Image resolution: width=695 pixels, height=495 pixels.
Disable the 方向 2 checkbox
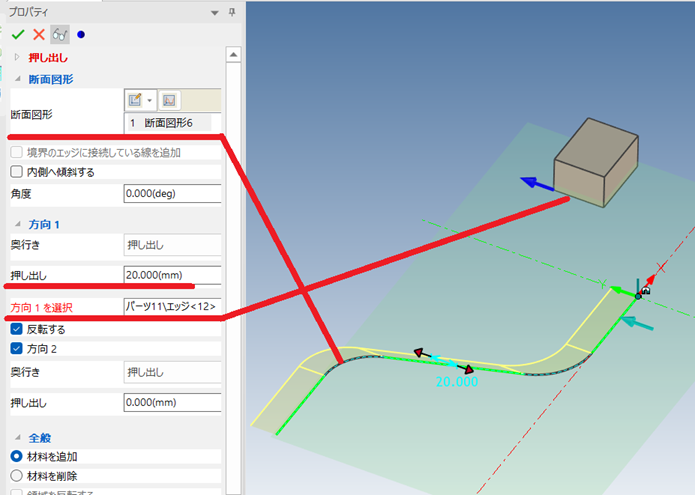point(17,349)
